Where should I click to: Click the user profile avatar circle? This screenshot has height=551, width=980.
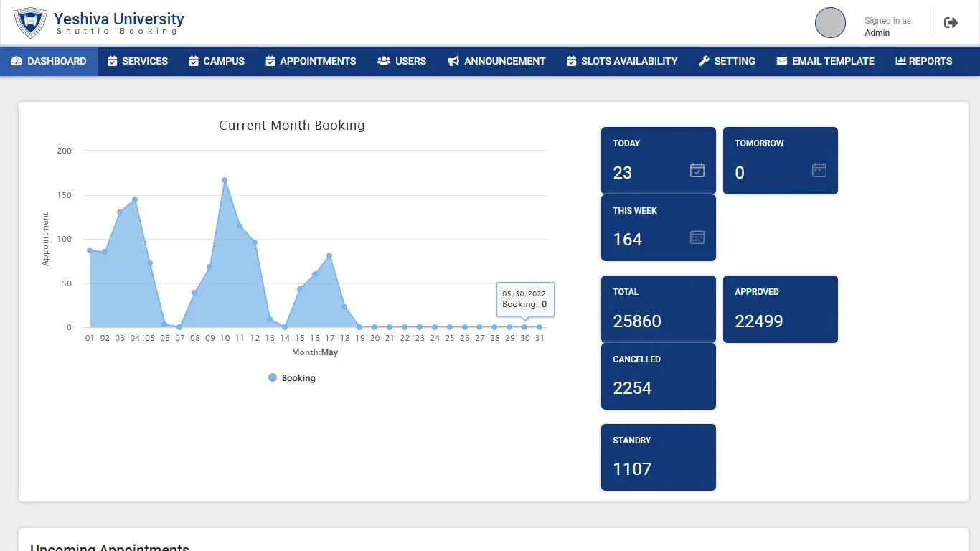[x=830, y=23]
